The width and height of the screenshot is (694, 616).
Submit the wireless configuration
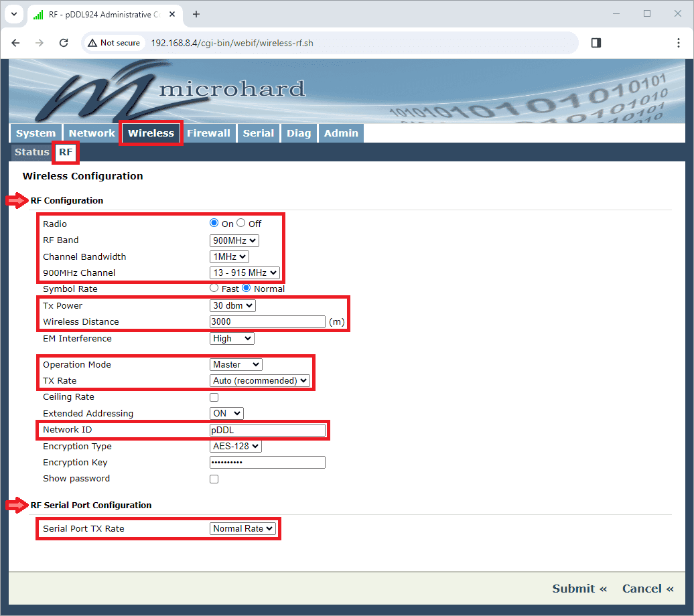579,589
